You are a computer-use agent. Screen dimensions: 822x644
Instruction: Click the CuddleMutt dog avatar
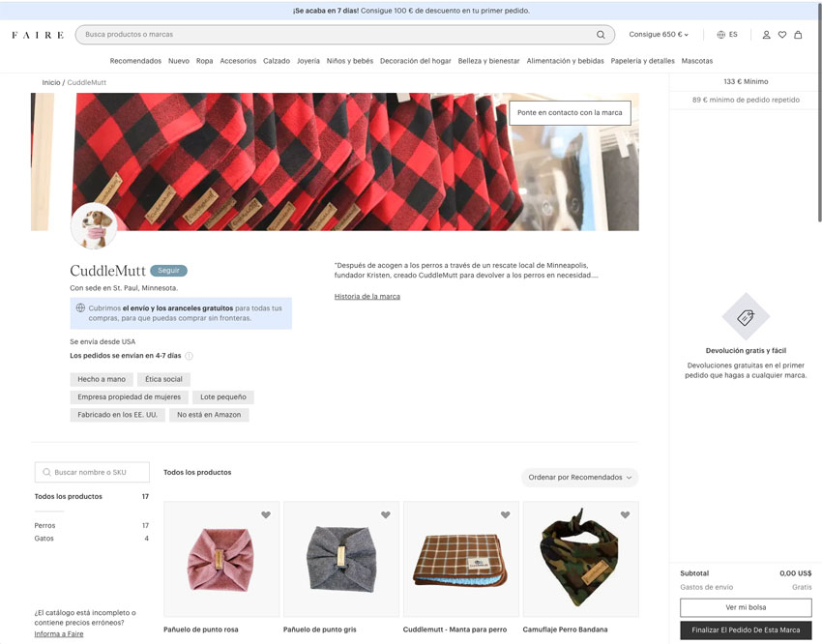tap(94, 226)
